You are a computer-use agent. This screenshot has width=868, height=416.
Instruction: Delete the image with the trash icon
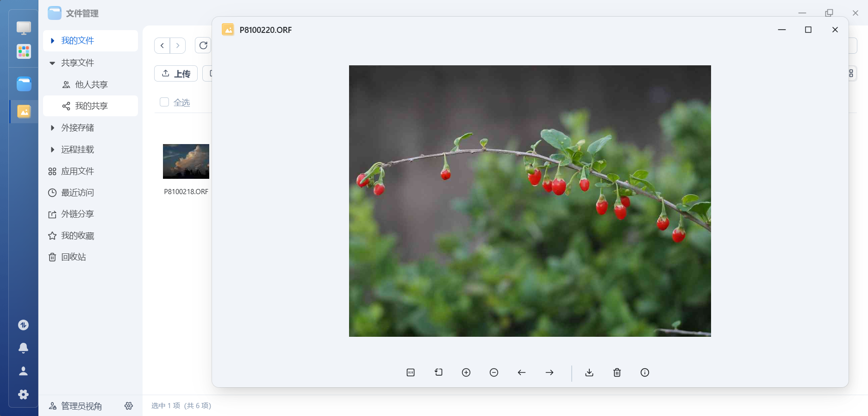[x=617, y=372]
